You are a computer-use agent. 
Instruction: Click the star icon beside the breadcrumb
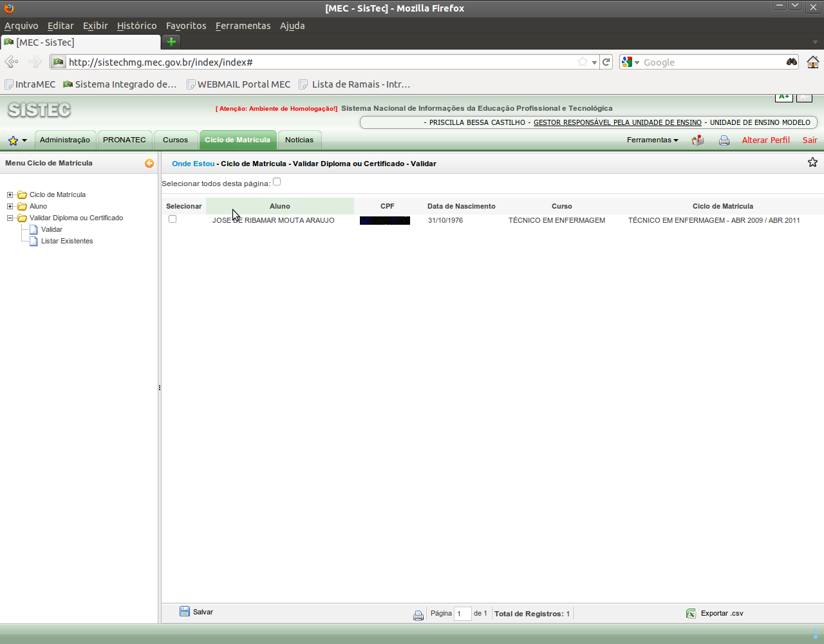coord(812,162)
